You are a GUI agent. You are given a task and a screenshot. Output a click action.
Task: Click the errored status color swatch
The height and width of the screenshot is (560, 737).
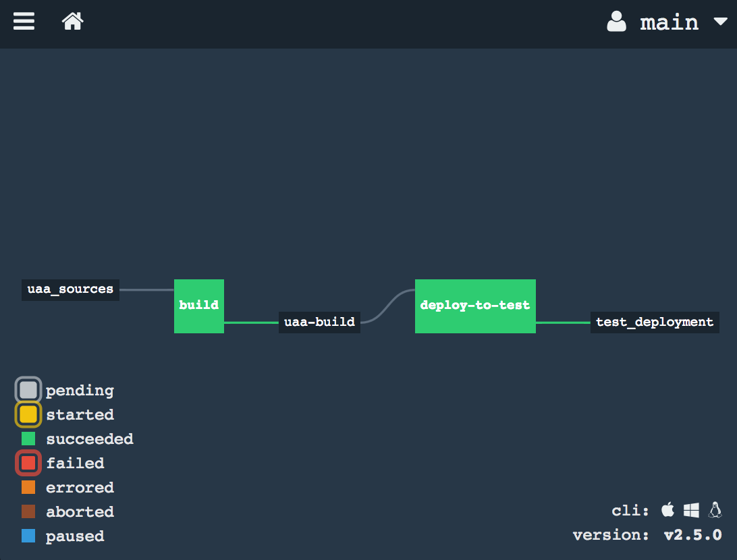pos(28,487)
